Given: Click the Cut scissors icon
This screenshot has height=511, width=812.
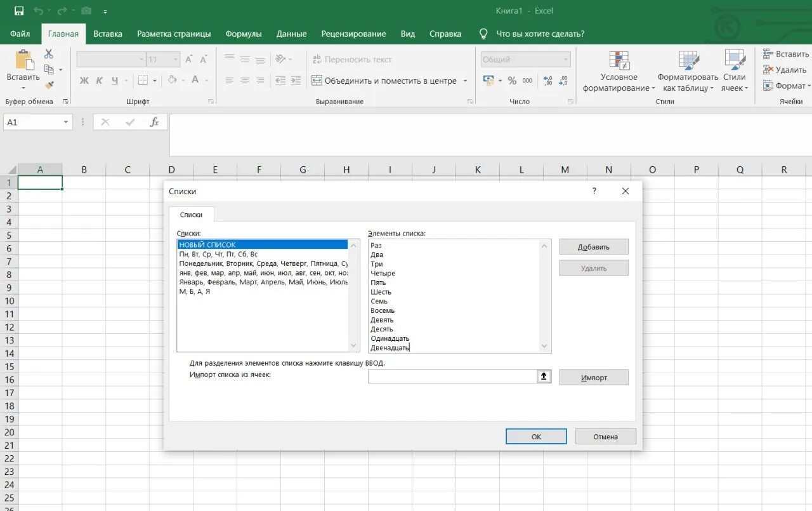Looking at the screenshot, I should 49,55.
